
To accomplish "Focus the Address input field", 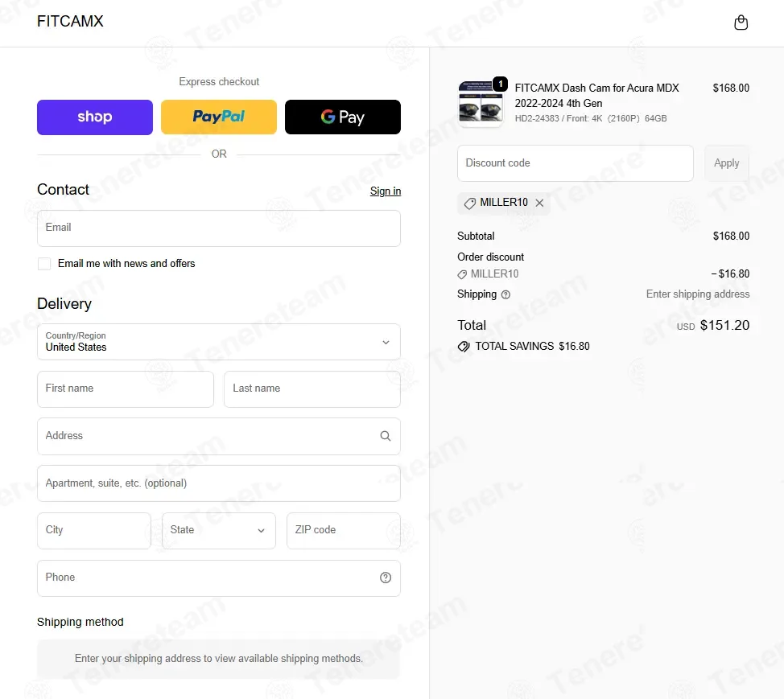I will pyautogui.click(x=218, y=436).
